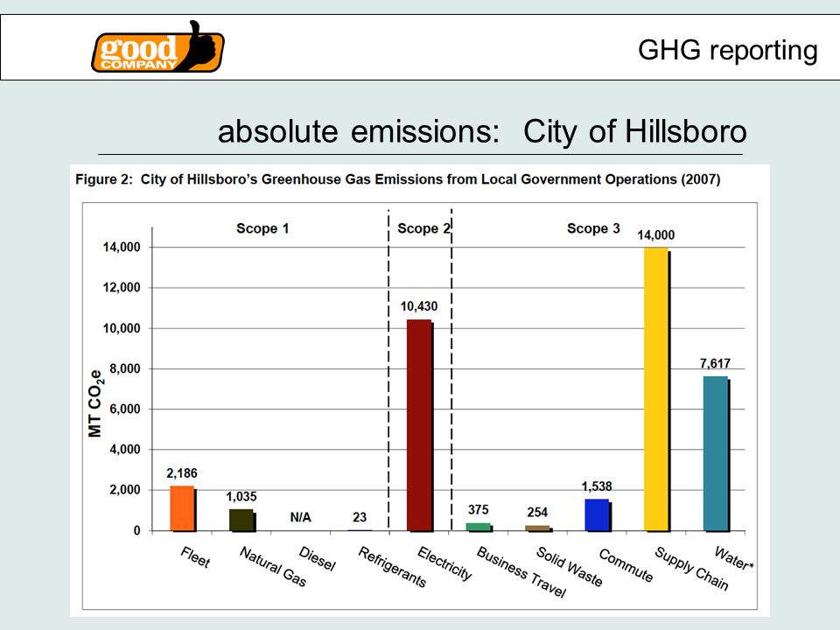840x630 pixels.
Task: Select the blue Commute bar
Action: click(598, 514)
